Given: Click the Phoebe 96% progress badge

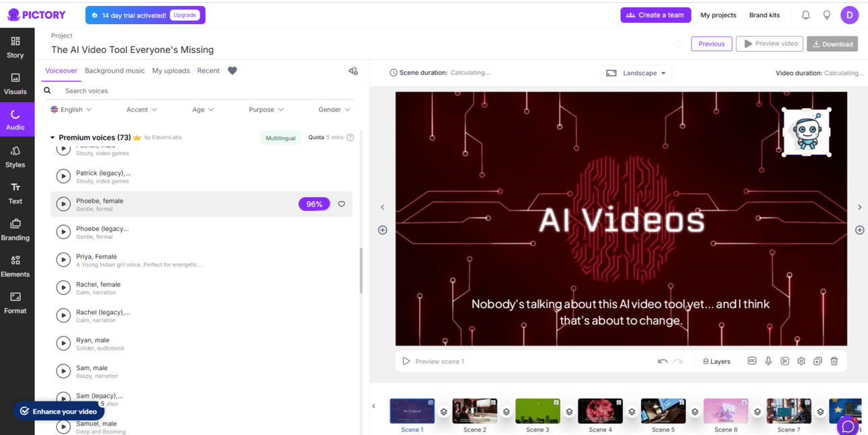Looking at the screenshot, I should (x=314, y=204).
